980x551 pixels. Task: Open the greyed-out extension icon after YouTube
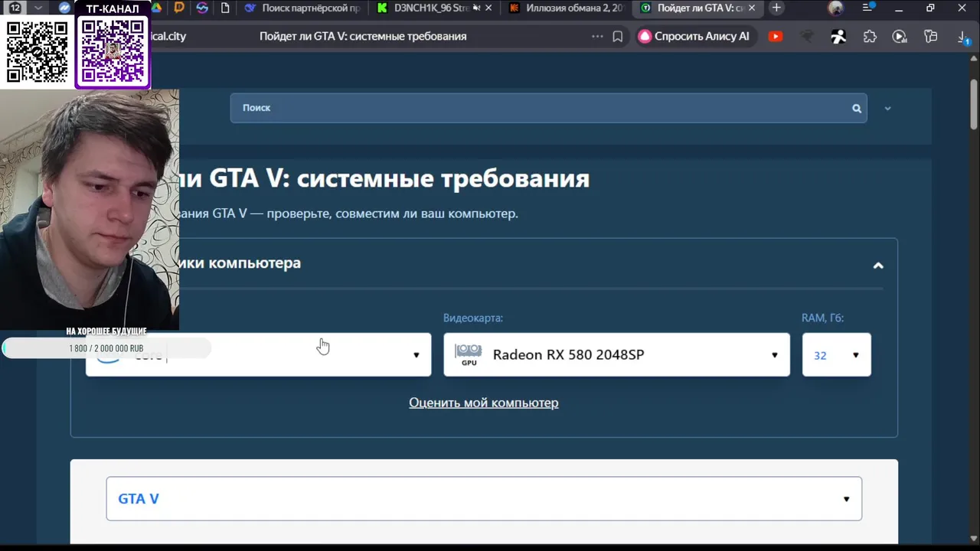point(807,36)
